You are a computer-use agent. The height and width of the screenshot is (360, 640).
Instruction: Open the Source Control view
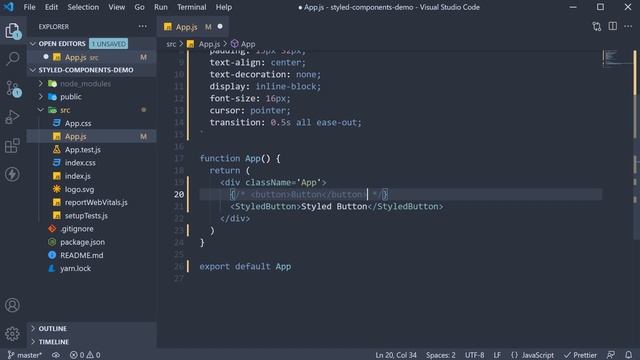pyautogui.click(x=13, y=88)
